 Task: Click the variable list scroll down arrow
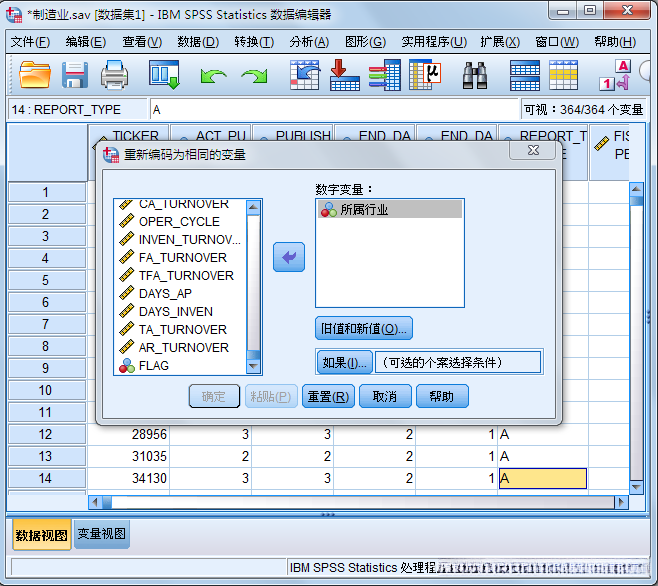click(253, 367)
